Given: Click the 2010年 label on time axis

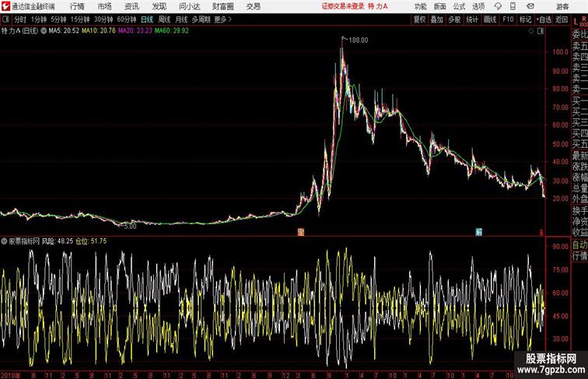Looking at the screenshot, I should [11, 375].
